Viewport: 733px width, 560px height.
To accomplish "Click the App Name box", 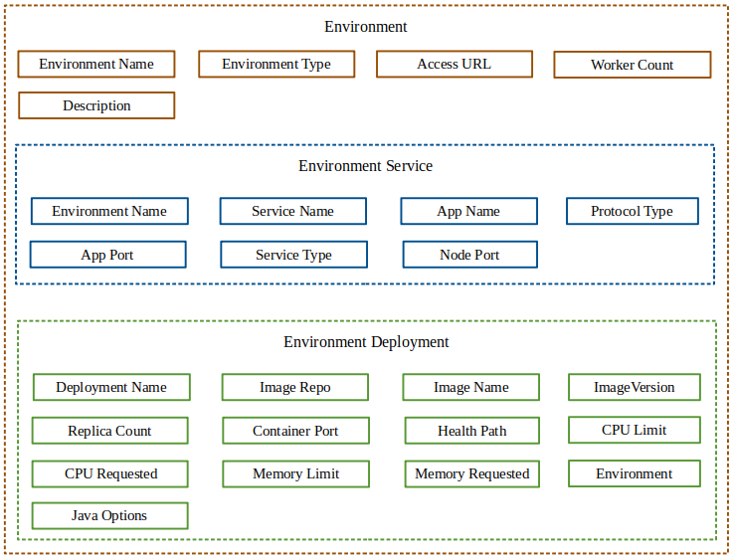I will 468,211.
